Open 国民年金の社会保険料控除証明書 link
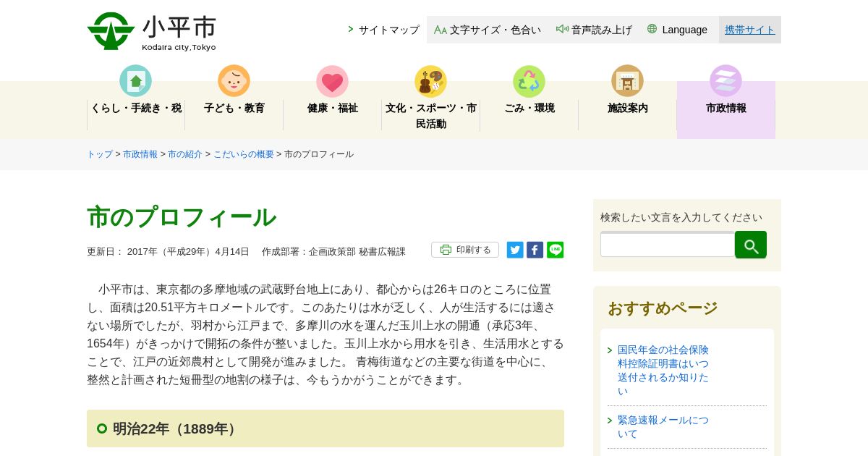868x456 pixels. click(663, 371)
